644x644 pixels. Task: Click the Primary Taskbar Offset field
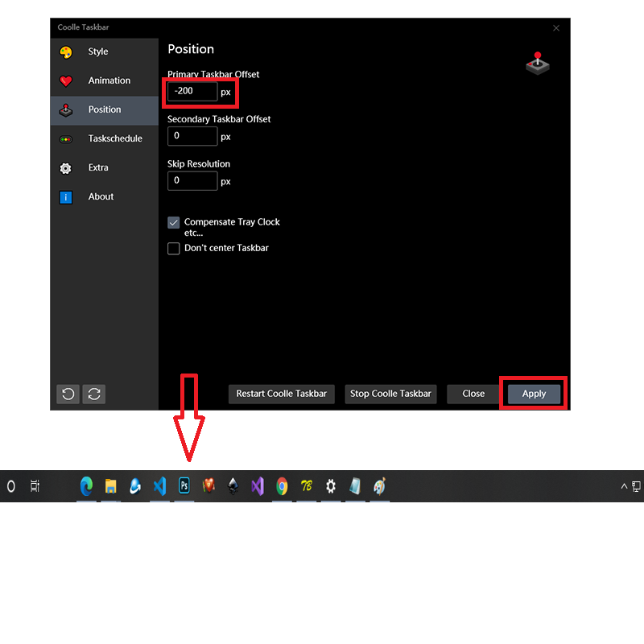[192, 92]
